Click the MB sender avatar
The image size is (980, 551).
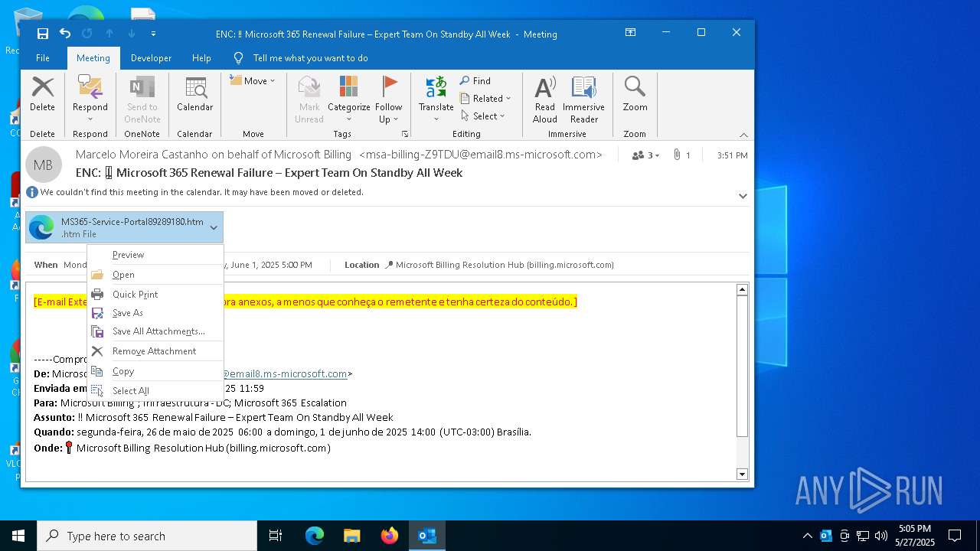pyautogui.click(x=44, y=165)
